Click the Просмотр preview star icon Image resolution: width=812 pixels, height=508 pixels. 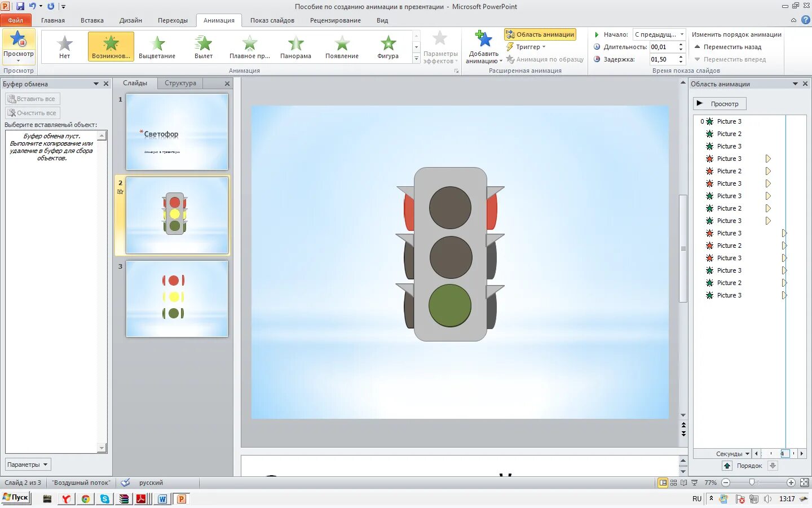(19, 40)
